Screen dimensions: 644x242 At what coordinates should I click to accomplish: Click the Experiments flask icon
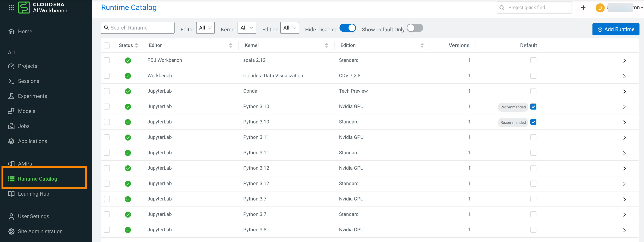tap(11, 96)
